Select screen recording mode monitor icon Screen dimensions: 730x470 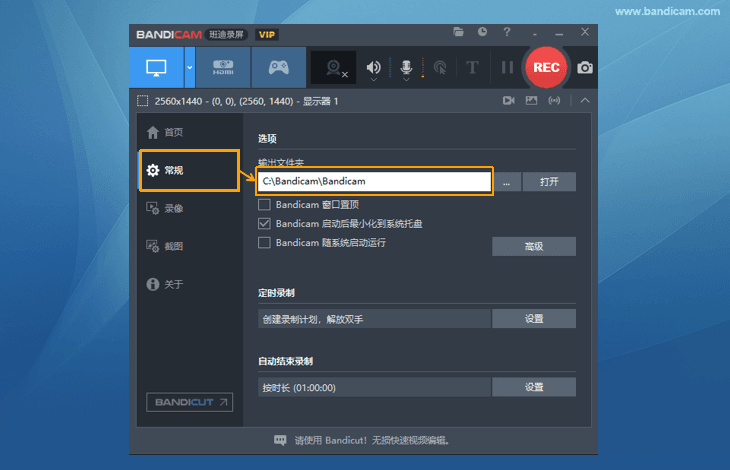coord(156,67)
